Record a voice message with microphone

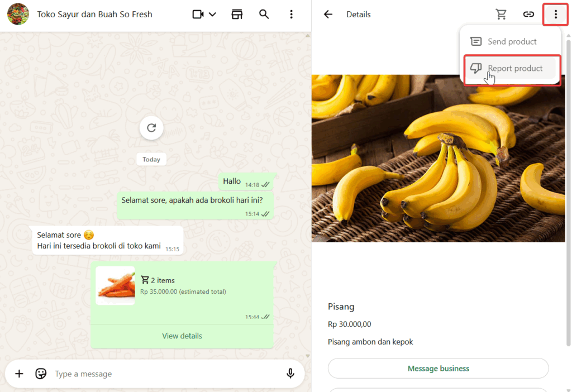(290, 374)
